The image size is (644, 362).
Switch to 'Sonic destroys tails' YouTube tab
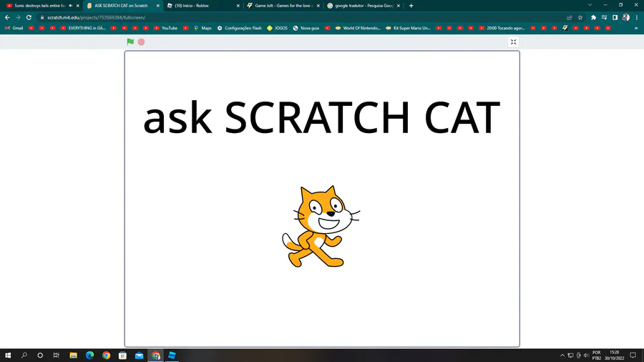pos(40,6)
